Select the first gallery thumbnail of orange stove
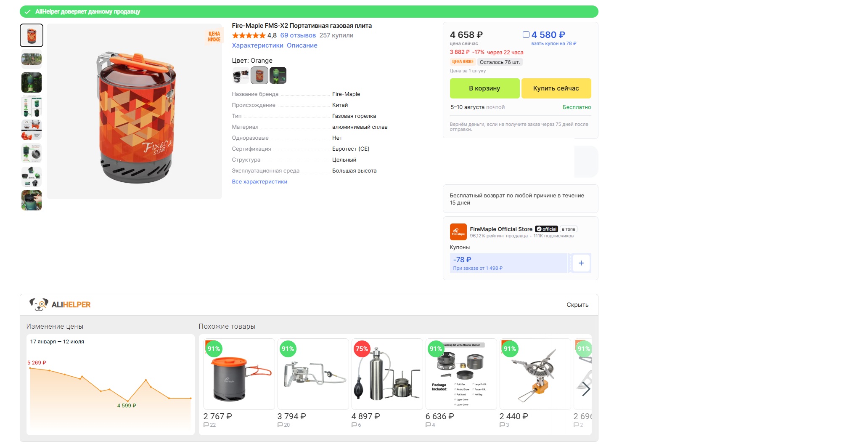Screen dimensions: 868x444 pyautogui.click(x=32, y=35)
